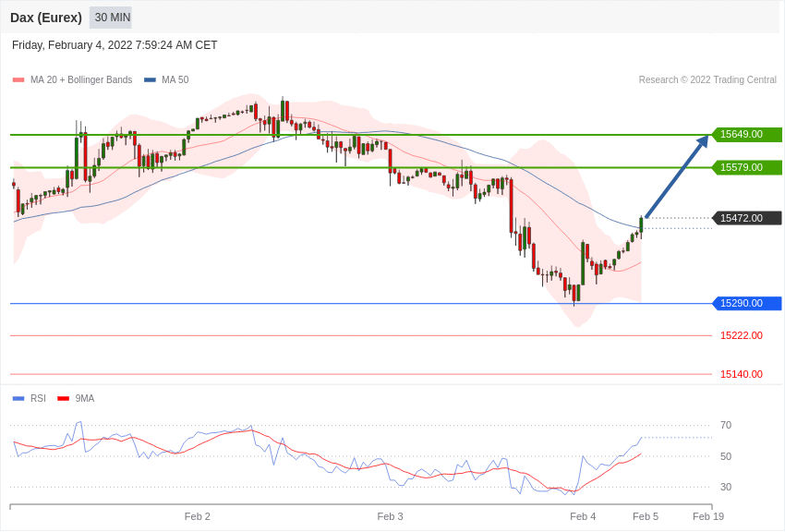
Task: Click the MA 50 legend label
Action: click(x=175, y=79)
